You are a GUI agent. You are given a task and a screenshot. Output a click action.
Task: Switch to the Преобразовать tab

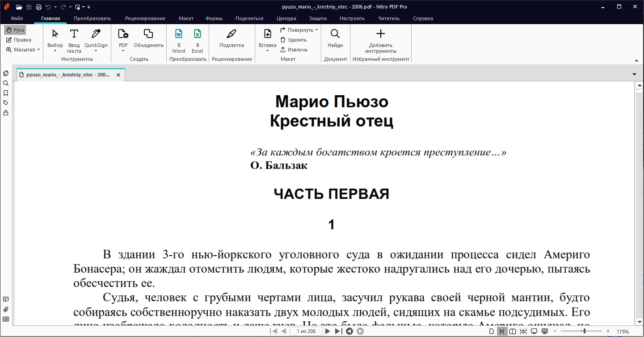point(92,18)
